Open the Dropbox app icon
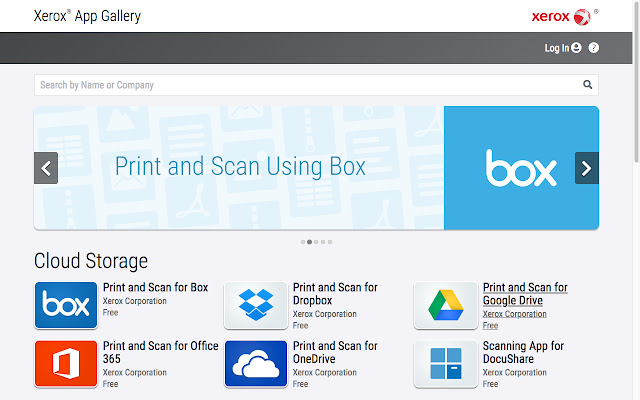 click(256, 305)
